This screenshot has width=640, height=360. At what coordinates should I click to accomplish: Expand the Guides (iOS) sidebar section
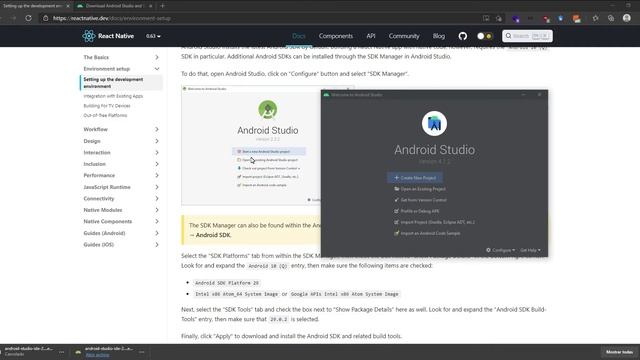(121, 244)
